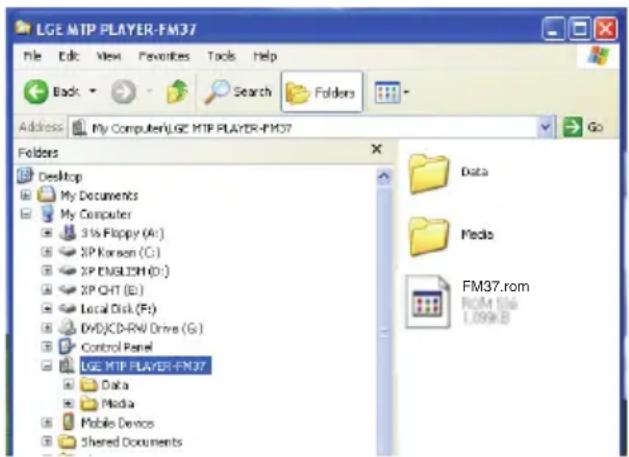This screenshot has width=629, height=457.
Task: Minimize the LGE MTP PLAYER-FM37 window
Action: pyautogui.click(x=553, y=29)
